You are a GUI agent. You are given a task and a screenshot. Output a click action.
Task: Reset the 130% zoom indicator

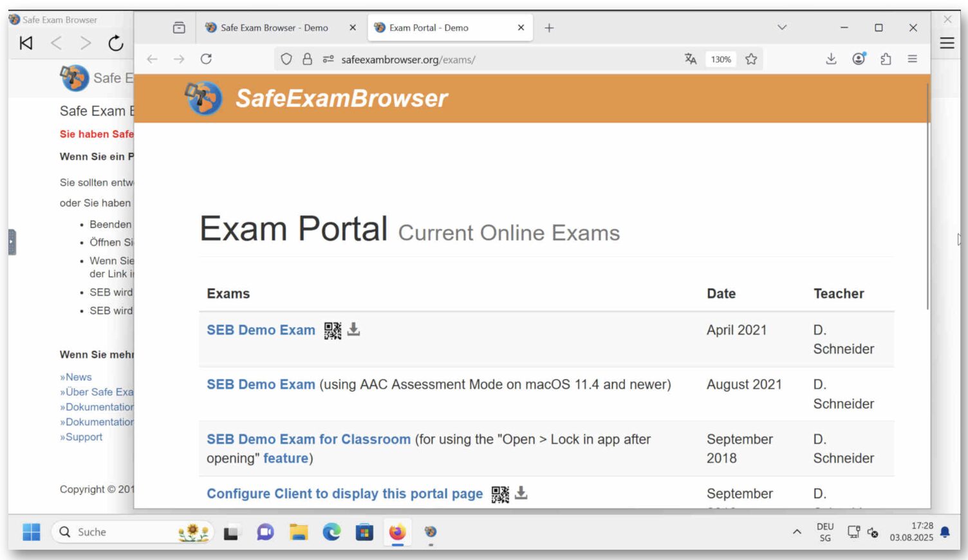(x=721, y=59)
